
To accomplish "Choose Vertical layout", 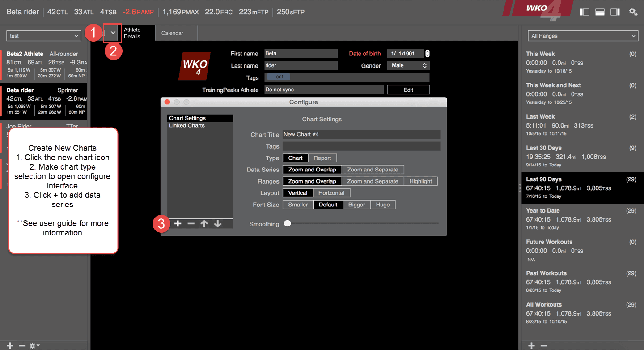I will click(298, 193).
